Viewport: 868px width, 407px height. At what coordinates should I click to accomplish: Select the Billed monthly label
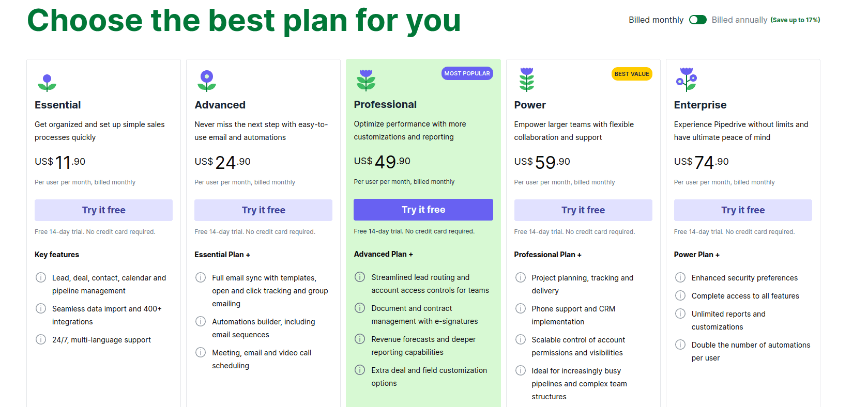click(x=656, y=20)
